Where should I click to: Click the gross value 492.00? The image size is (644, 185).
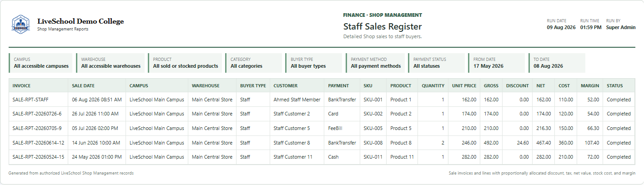[x=491, y=143]
